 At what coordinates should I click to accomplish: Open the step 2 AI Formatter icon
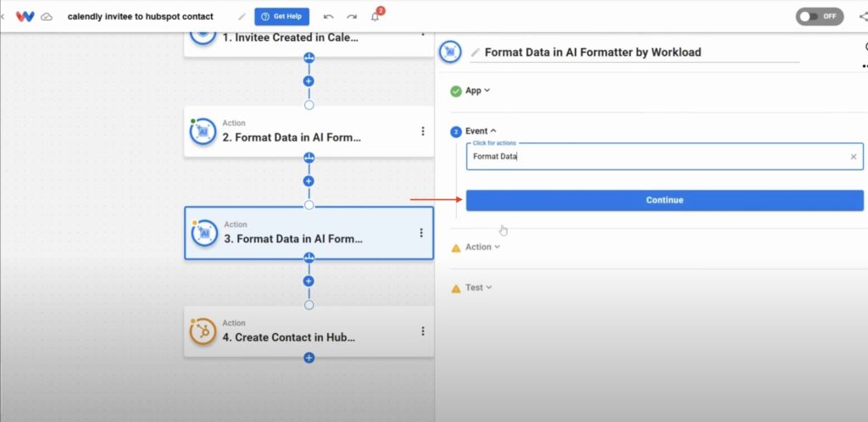(203, 131)
